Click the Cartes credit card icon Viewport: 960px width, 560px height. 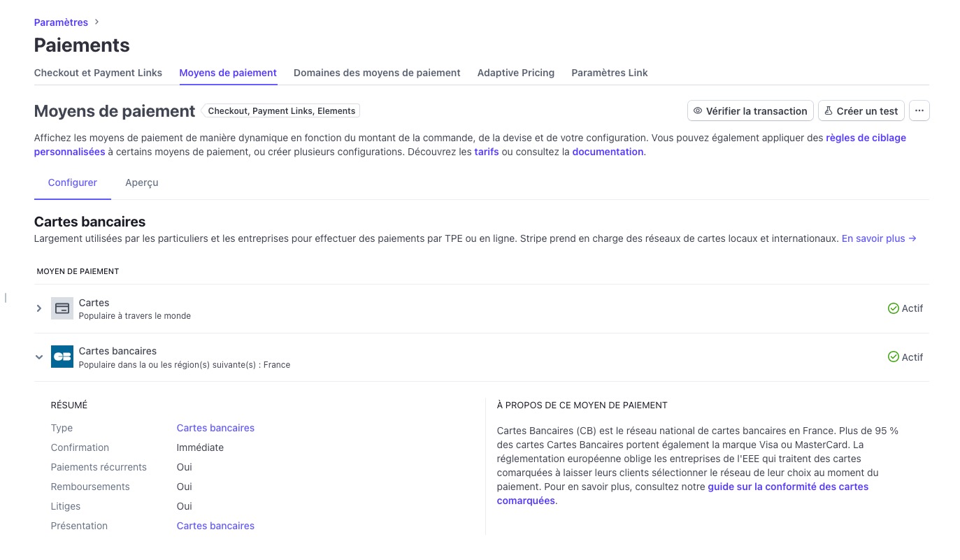point(62,308)
